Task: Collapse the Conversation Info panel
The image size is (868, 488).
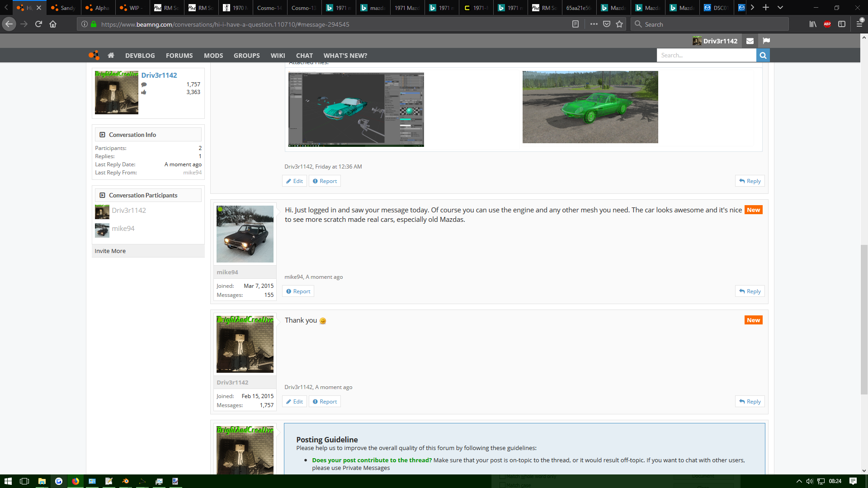Action: click(x=103, y=135)
